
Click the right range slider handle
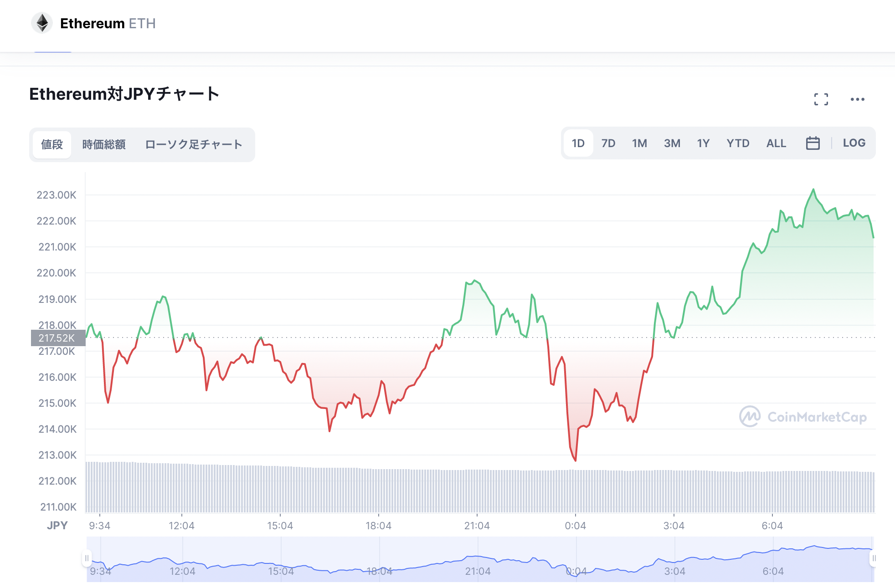pyautogui.click(x=874, y=558)
